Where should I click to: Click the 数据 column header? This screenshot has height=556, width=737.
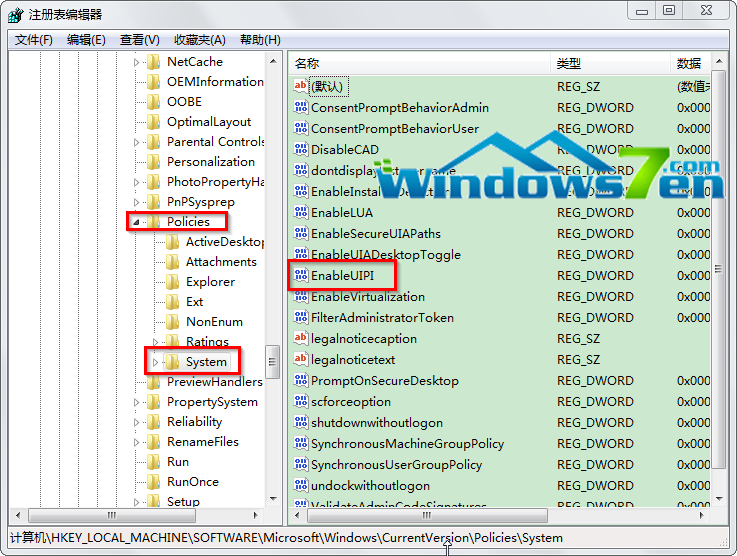pyautogui.click(x=690, y=63)
